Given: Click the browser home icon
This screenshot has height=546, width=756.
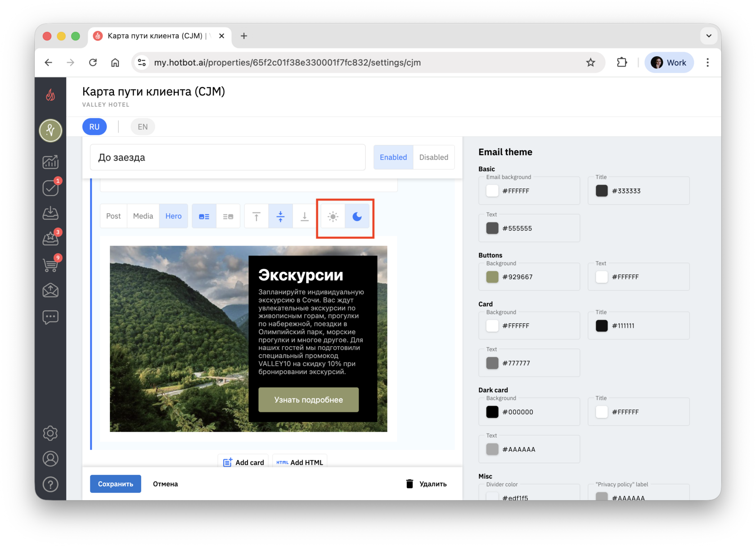Looking at the screenshot, I should pyautogui.click(x=115, y=63).
